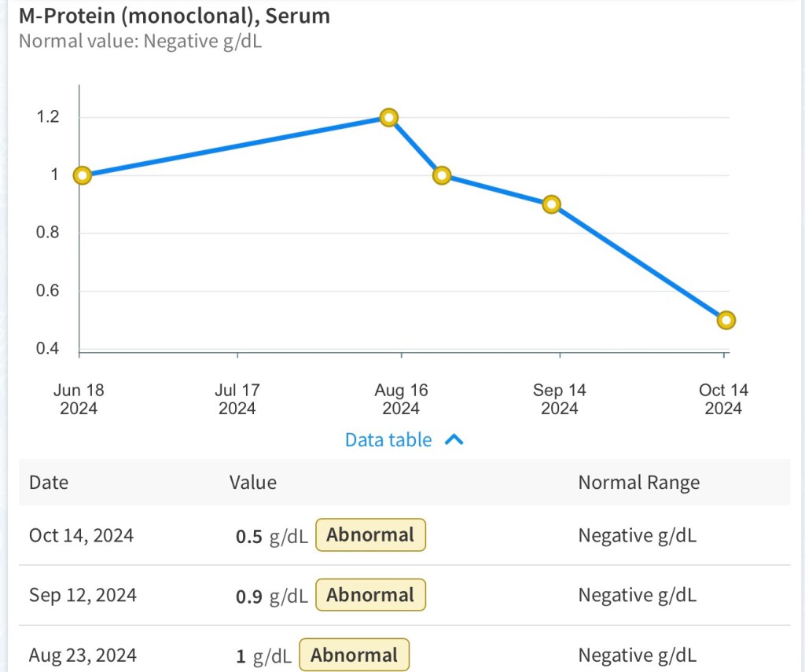
Task: Click the 0.9 data point on chart
Action: [x=552, y=204]
